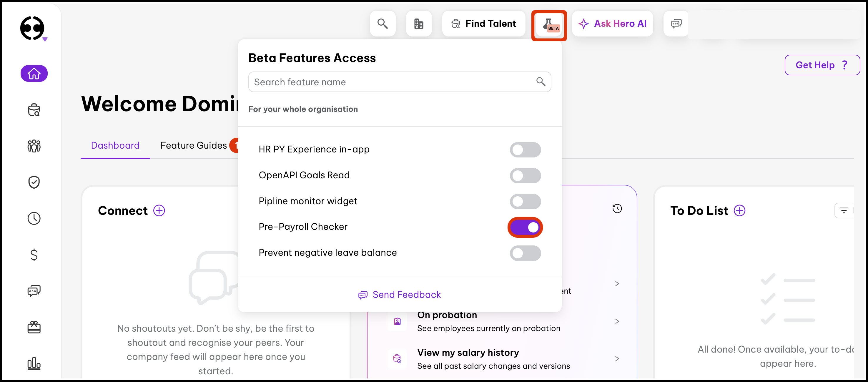Viewport: 868px width, 382px height.
Task: Enable HR PY Experience in-app toggle
Action: (x=525, y=150)
